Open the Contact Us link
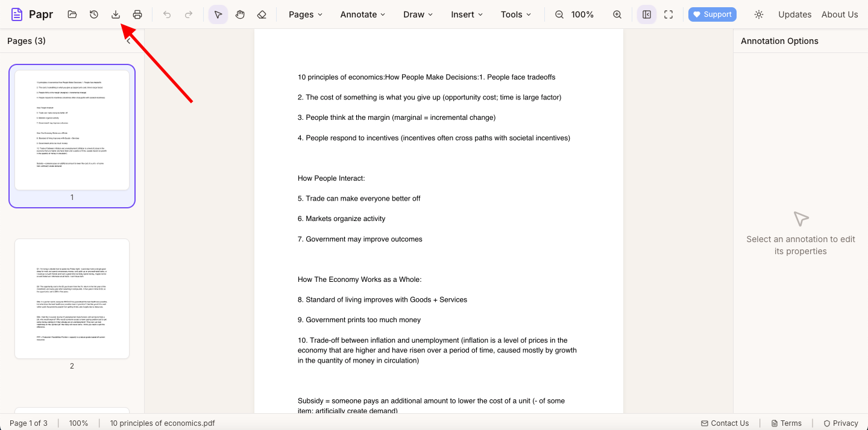Viewport: 868px width, 430px height. [x=725, y=423]
